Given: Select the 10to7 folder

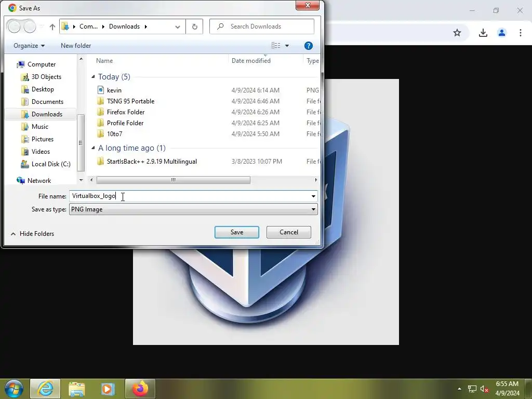Looking at the screenshot, I should [114, 134].
